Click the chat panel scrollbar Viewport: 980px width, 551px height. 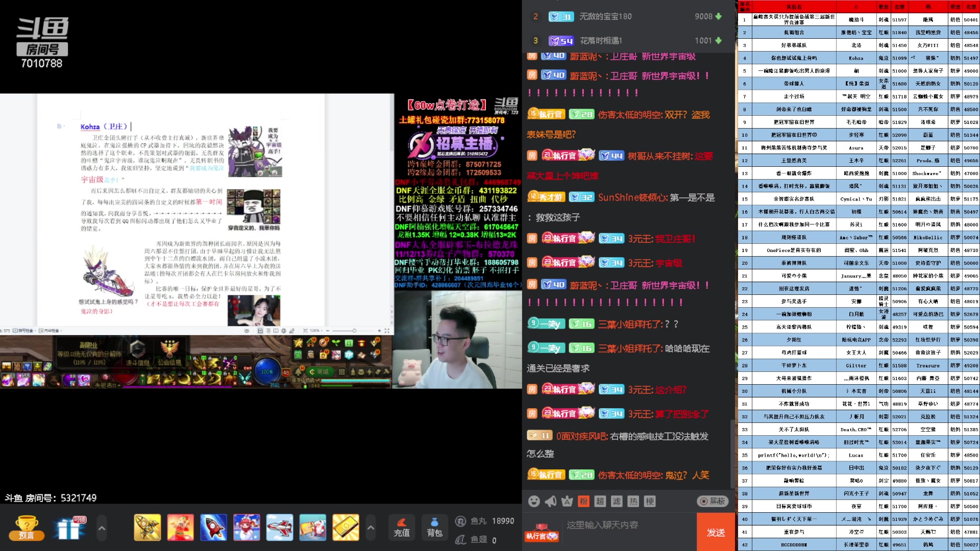733,454
